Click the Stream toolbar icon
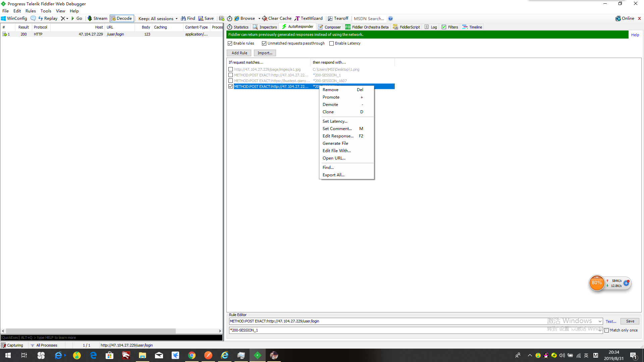 [x=90, y=18]
